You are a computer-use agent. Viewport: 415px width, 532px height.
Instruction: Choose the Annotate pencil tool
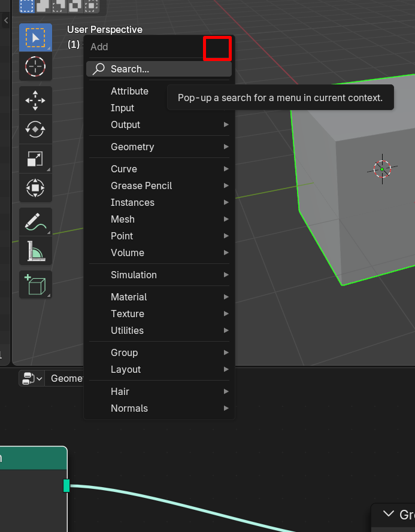click(36, 222)
